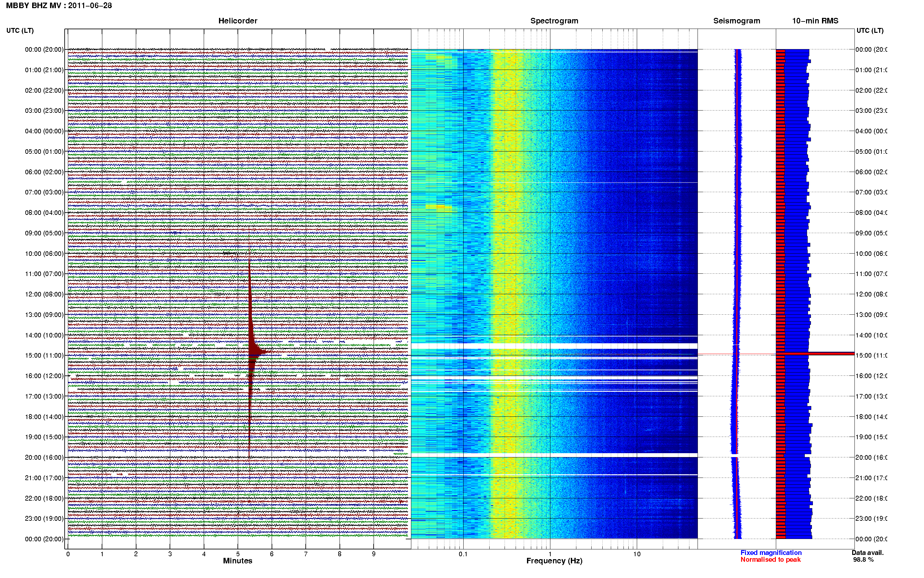
Task: Click '06:00 (02:00)' on the left time axis
Action: 44,172
